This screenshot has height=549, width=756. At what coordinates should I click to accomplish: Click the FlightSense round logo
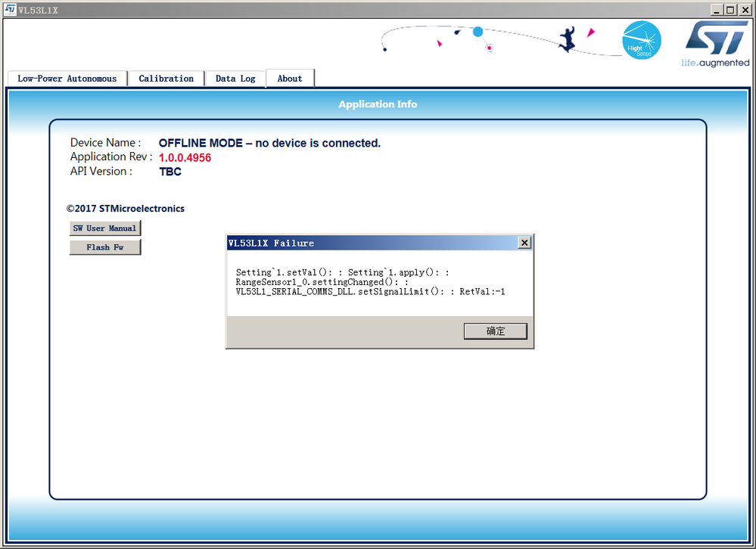coord(641,40)
